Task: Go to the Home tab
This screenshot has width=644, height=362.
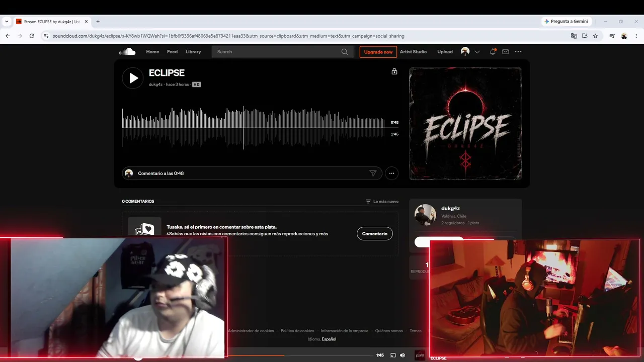Action: pos(152,52)
